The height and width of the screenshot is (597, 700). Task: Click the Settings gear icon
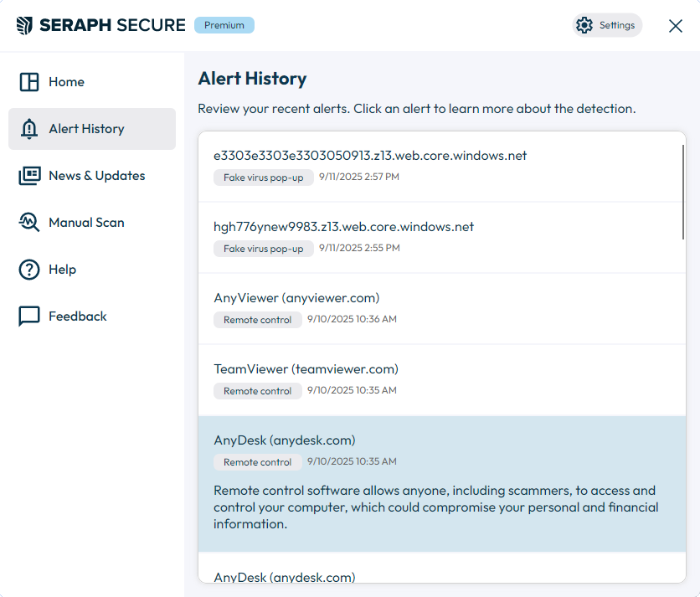point(584,25)
